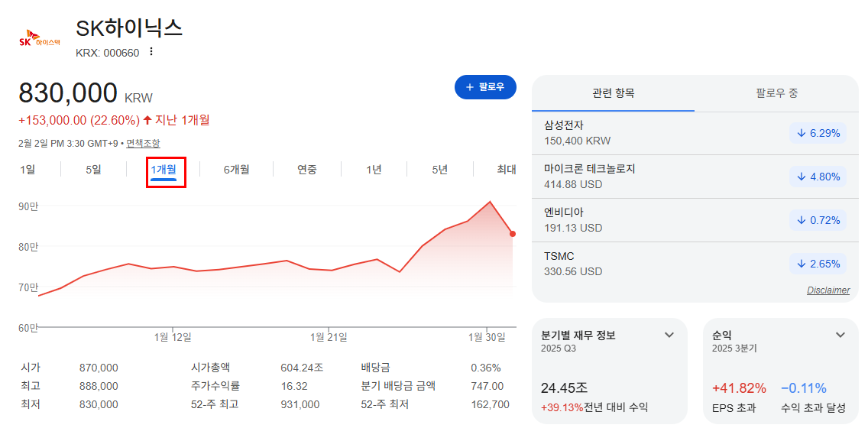Image resolution: width=868 pixels, height=428 pixels.
Task: Click the 시가총액 value 604.24조
Action: [302, 368]
